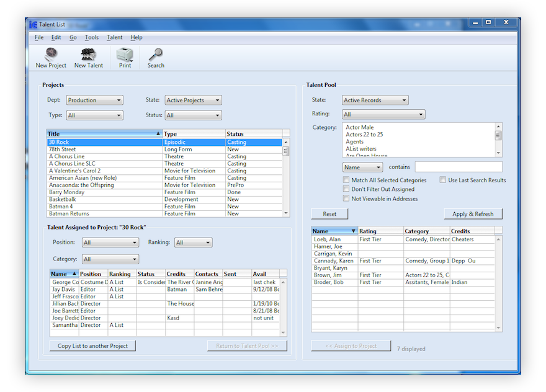Sort projects by Status column header
546x392 pixels.
click(254, 134)
